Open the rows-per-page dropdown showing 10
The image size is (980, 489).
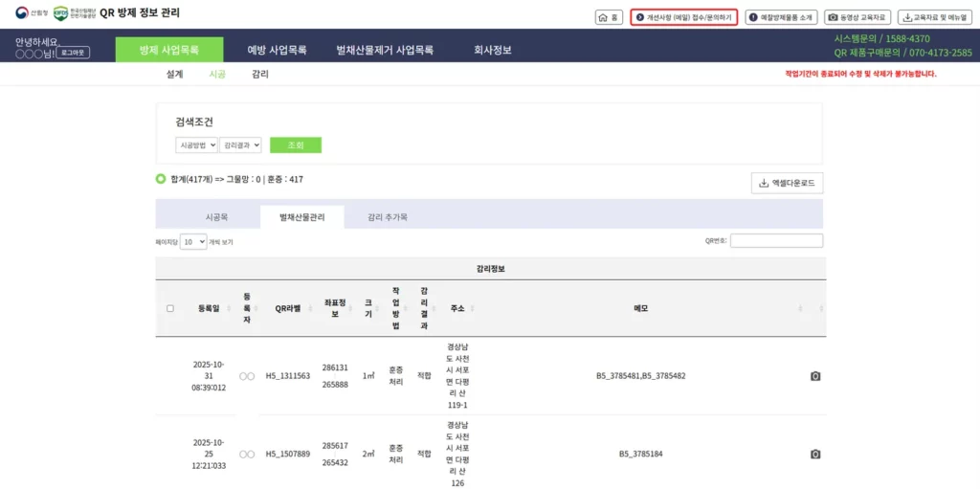[193, 241]
